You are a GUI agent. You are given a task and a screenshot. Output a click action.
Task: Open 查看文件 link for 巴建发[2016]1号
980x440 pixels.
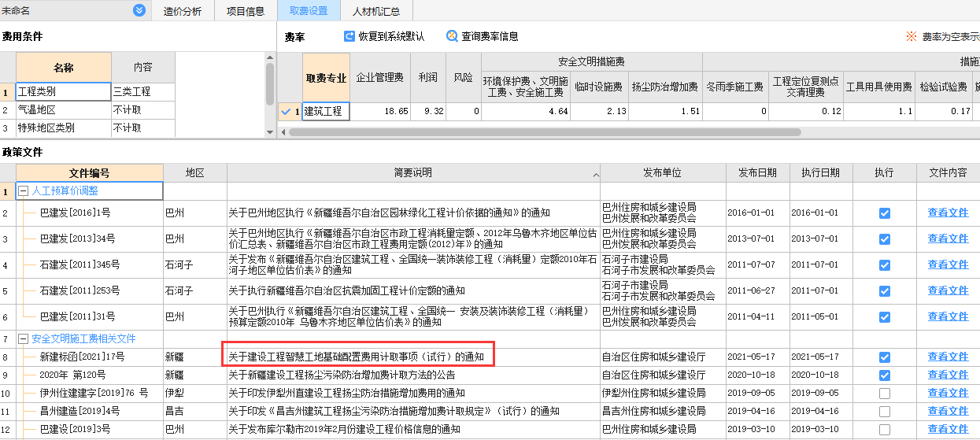pyautogui.click(x=948, y=213)
